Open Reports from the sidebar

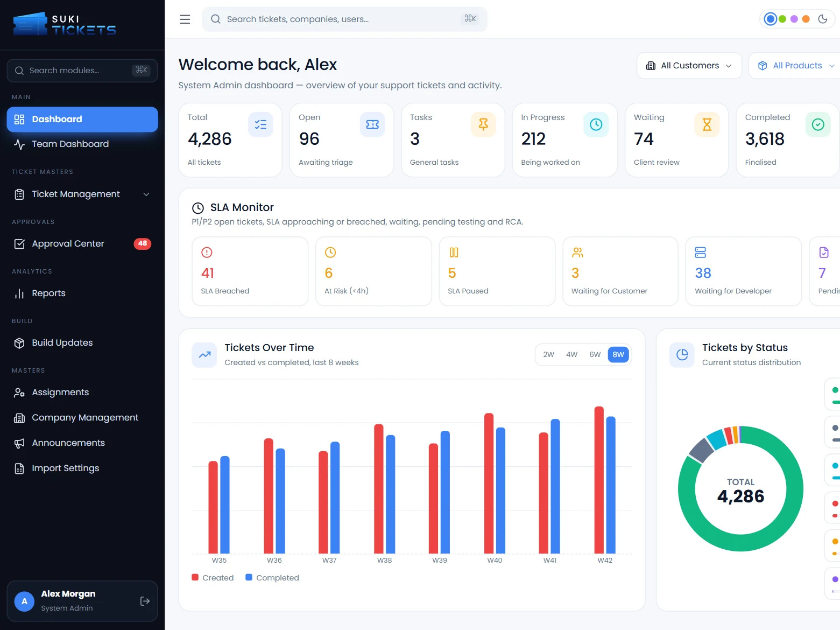coord(82,293)
